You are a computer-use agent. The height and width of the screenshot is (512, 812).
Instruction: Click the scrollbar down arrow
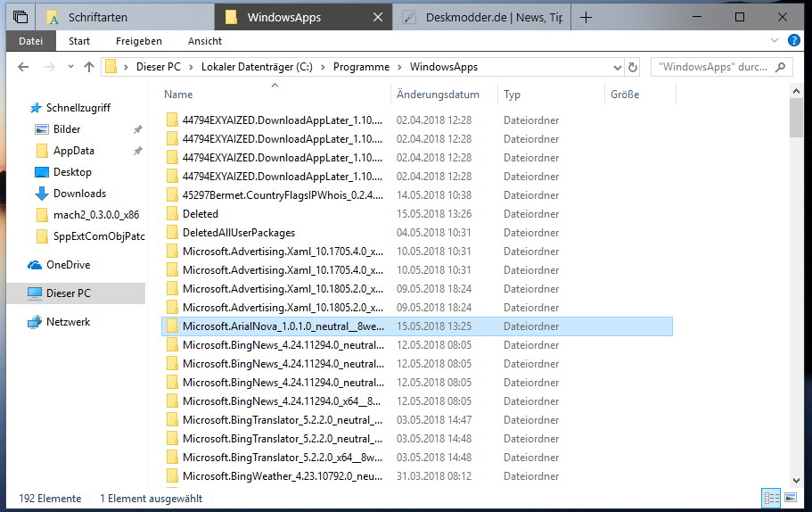797,481
